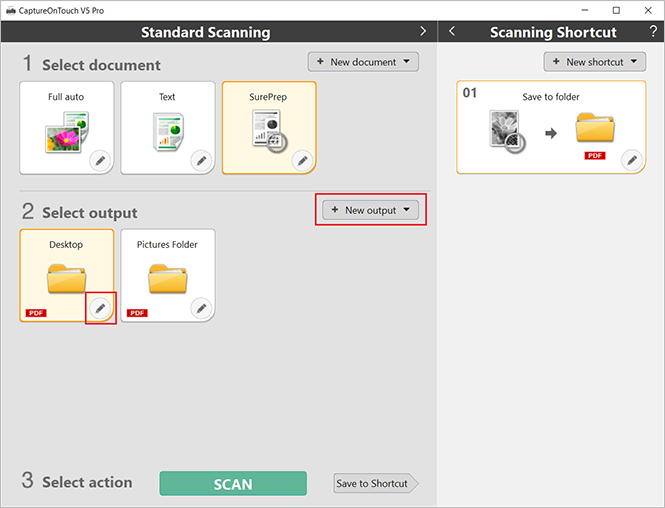Click the CaptureOnTouch app icon in title bar
665x508 pixels.
[x=11, y=11]
